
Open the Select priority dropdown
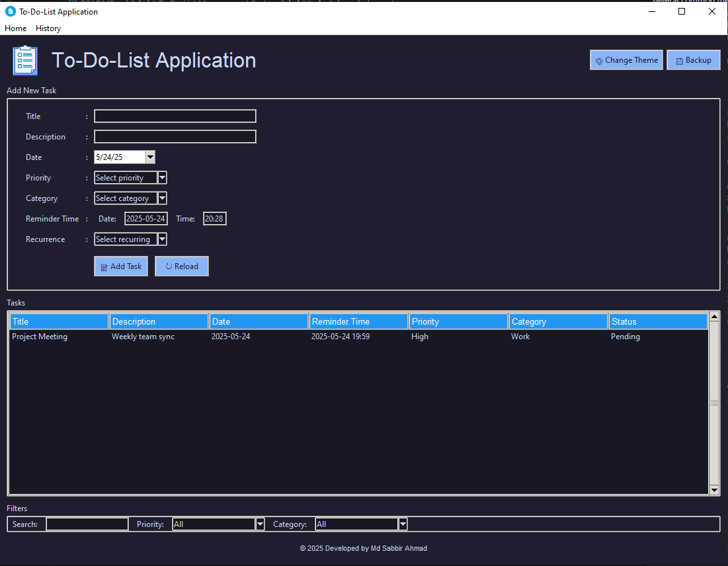tap(162, 177)
